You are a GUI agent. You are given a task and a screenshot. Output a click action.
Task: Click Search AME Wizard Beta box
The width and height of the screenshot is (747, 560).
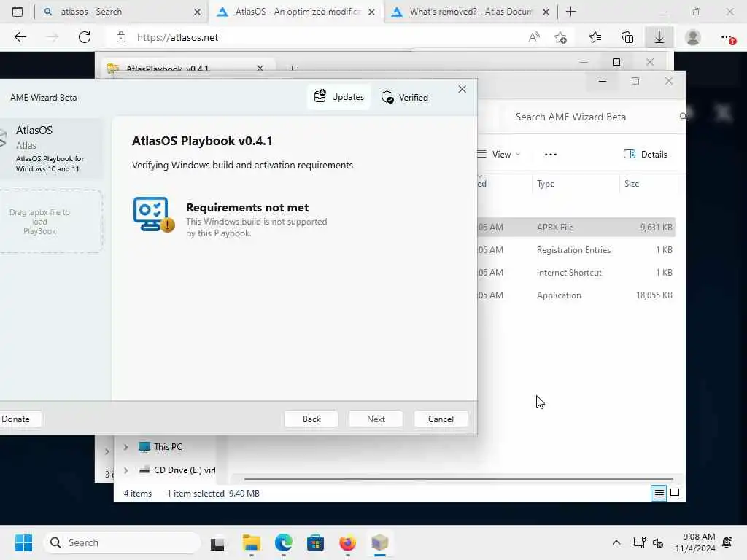pyautogui.click(x=591, y=117)
